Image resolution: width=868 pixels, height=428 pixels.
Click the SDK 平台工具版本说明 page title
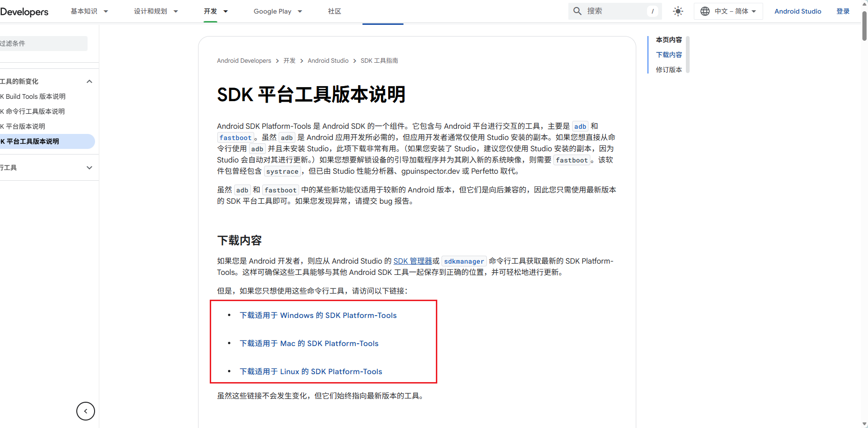[311, 95]
